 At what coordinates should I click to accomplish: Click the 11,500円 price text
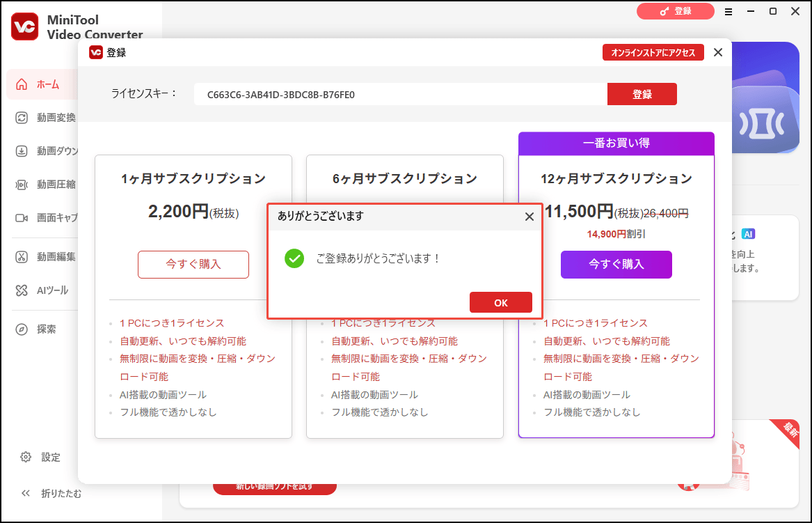579,212
